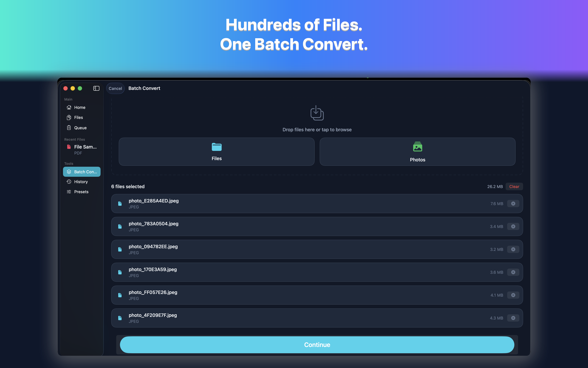Minimize window with the yellow button
The image size is (588, 368).
[73, 88]
